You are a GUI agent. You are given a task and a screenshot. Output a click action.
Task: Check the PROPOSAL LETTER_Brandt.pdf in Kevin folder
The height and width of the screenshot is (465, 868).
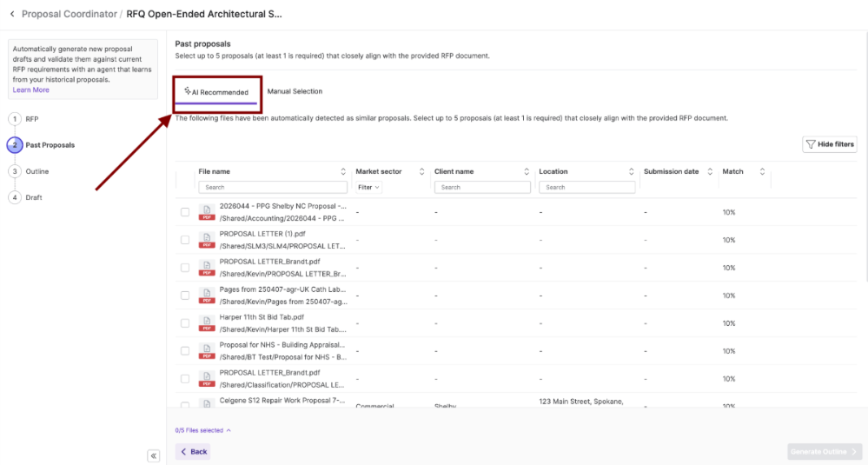185,268
